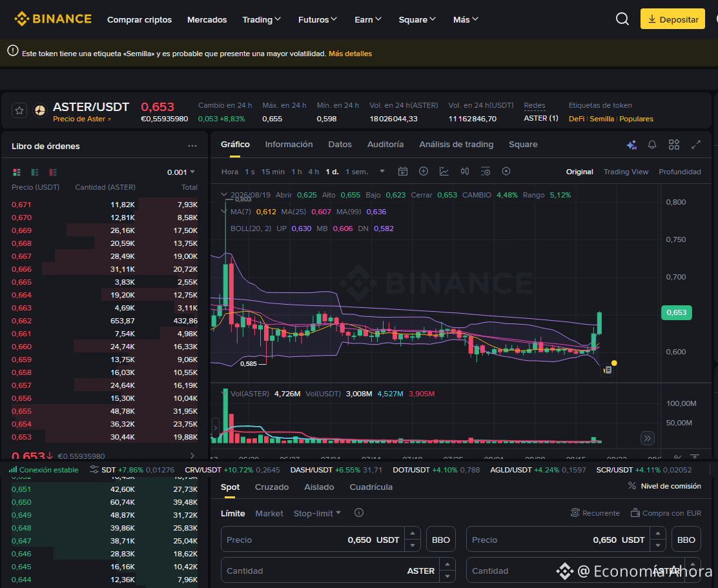
Task: Open chart display settings icon
Action: [x=486, y=171]
